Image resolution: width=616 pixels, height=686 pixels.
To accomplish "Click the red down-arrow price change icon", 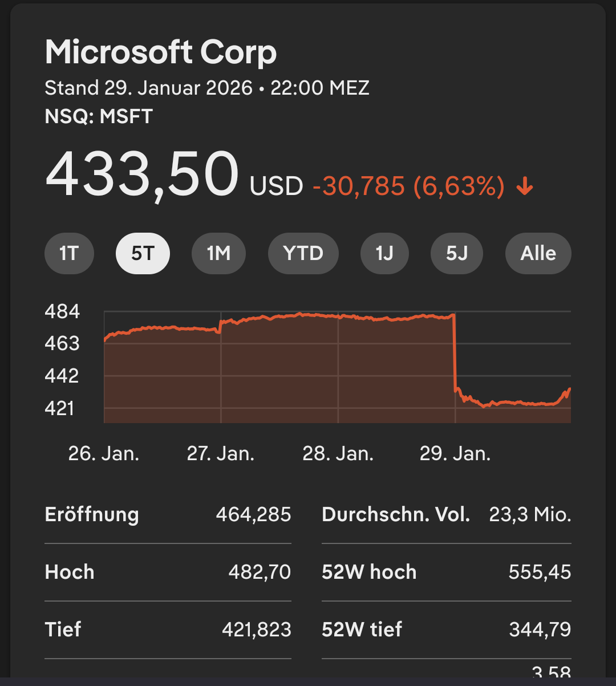I will pos(524,186).
